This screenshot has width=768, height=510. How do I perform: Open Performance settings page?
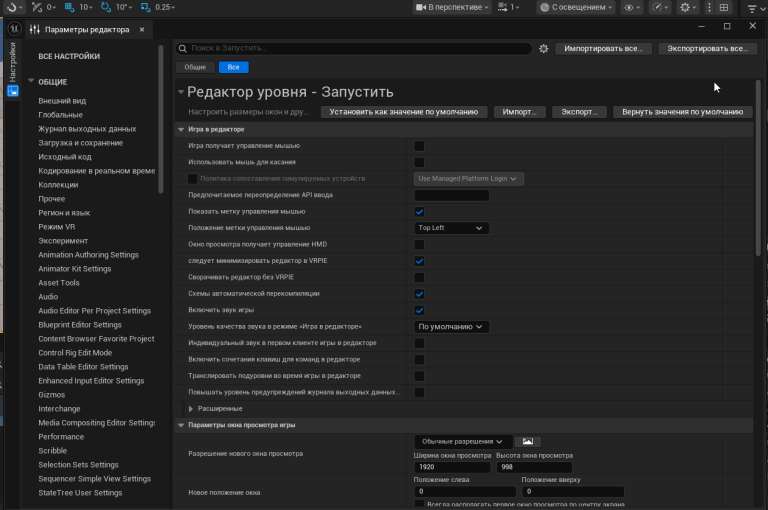pyautogui.click(x=61, y=437)
